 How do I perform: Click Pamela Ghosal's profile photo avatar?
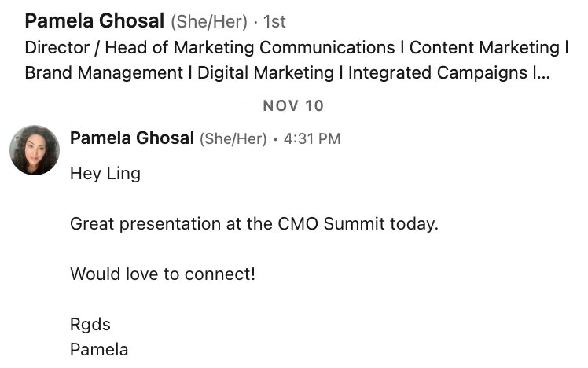pyautogui.click(x=35, y=149)
